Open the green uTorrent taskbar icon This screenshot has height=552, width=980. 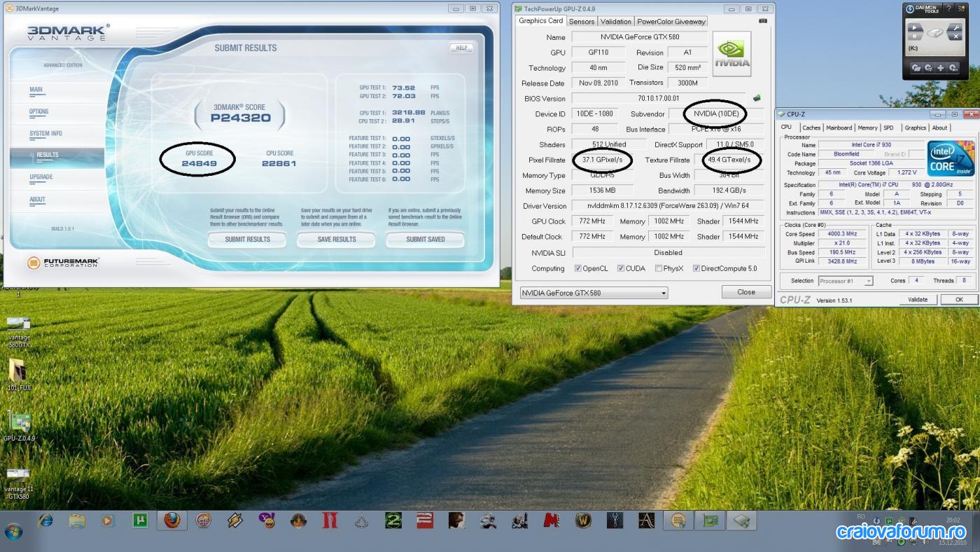click(140, 520)
